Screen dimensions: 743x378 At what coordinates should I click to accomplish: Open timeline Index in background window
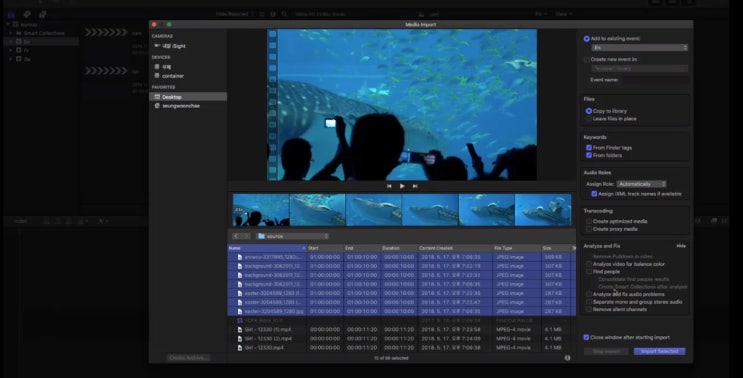click(x=20, y=221)
